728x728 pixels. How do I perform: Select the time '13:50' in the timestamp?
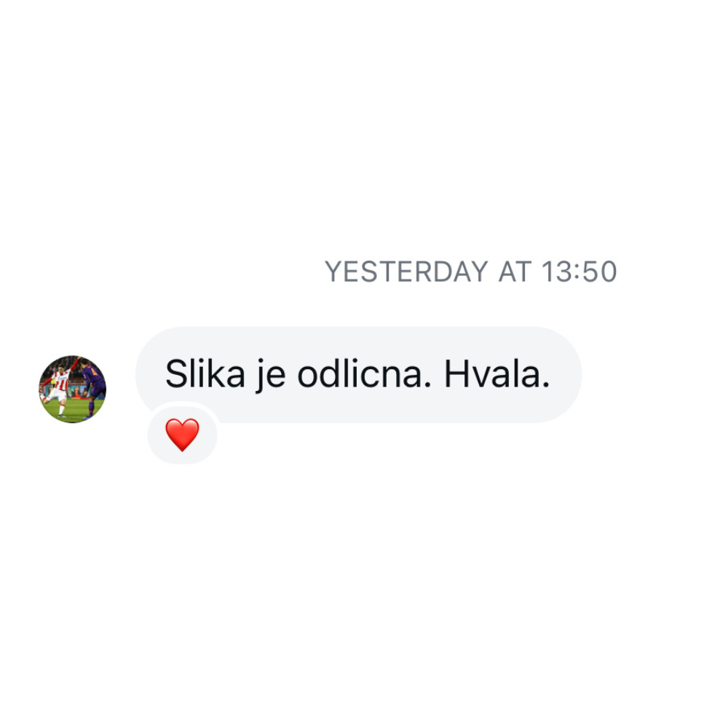[x=579, y=272]
